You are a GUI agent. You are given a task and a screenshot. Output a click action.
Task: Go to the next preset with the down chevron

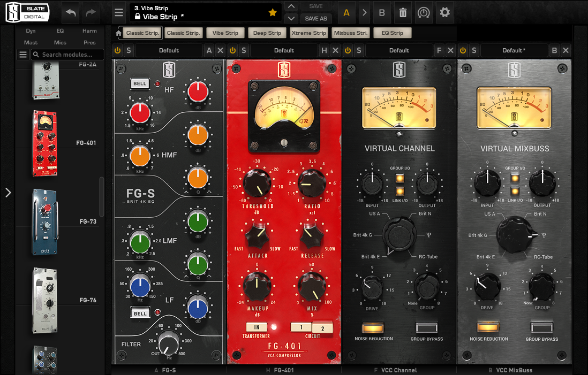coord(291,18)
